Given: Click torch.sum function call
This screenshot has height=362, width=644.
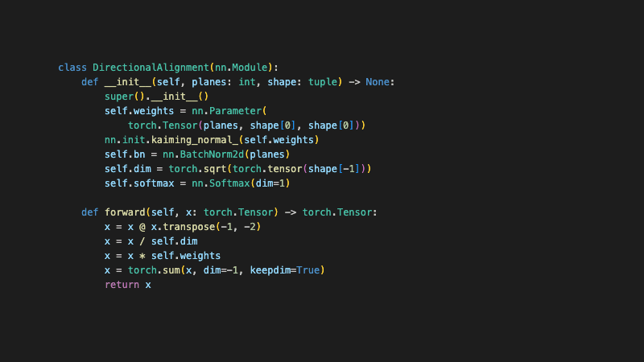Looking at the screenshot, I should pyautogui.click(x=154, y=270).
